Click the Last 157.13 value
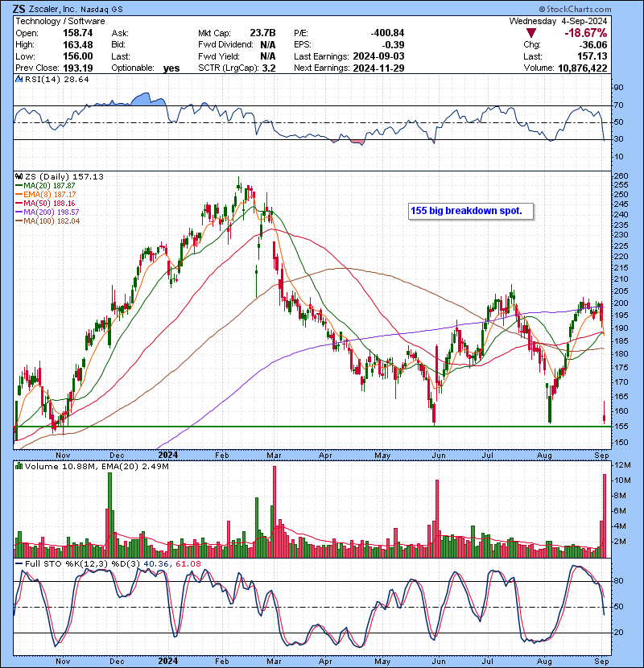The height and width of the screenshot is (668, 644). [592, 56]
